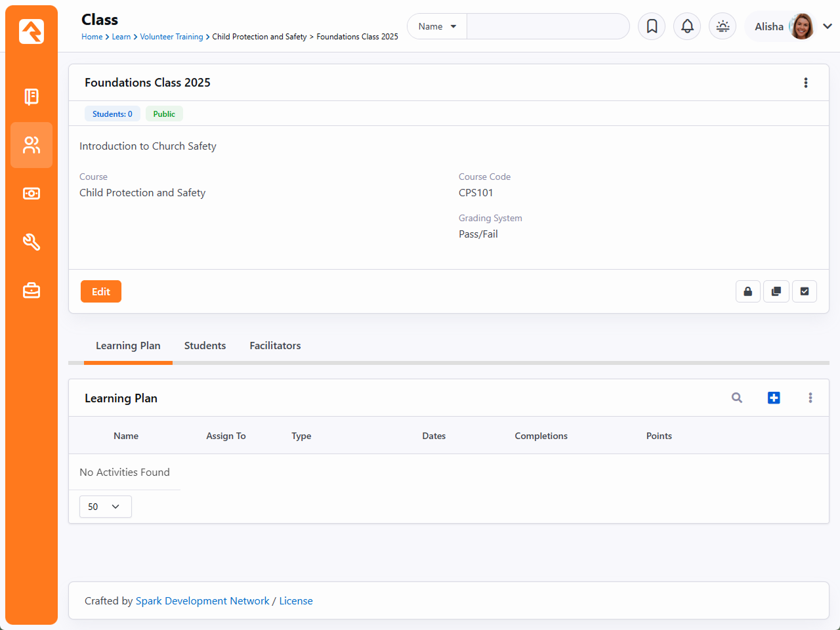The image size is (840, 630).
Task: Click the checkmark square icon button
Action: click(805, 291)
